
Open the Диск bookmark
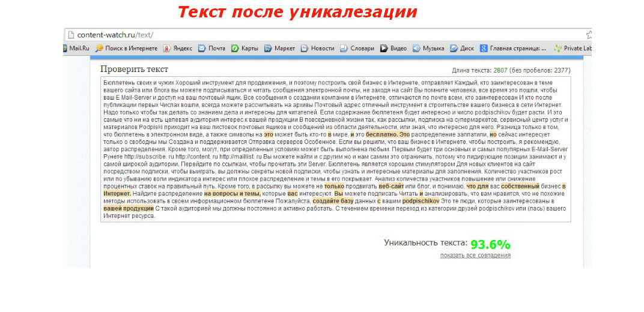click(x=462, y=48)
